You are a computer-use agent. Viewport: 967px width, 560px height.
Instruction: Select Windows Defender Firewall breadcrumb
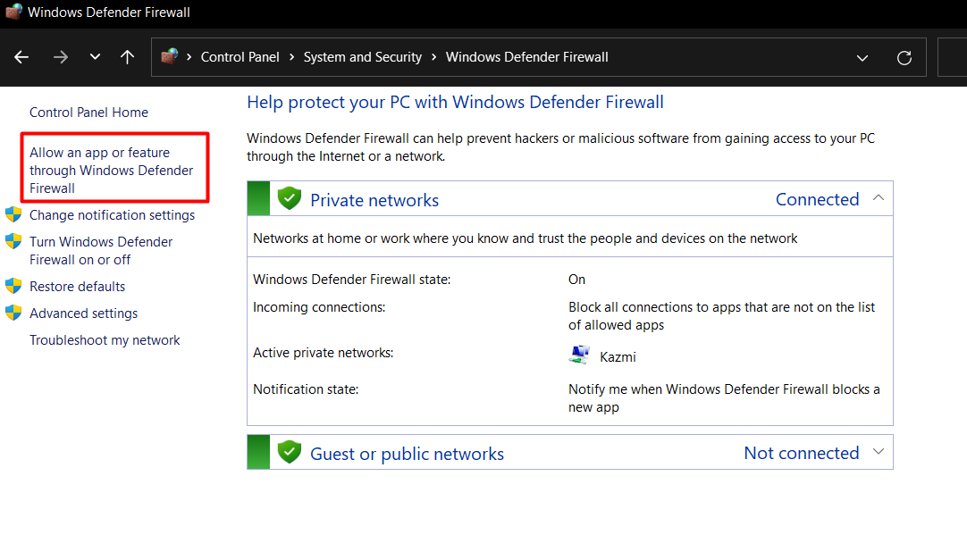coord(526,57)
